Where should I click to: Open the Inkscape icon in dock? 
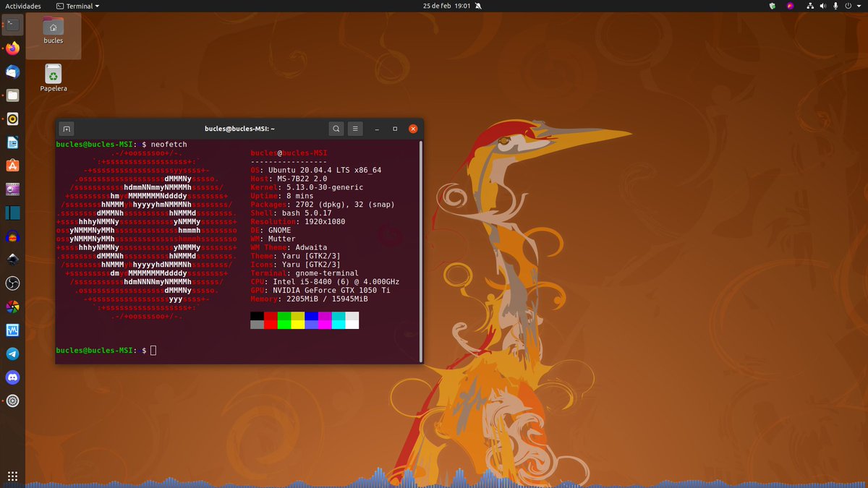[13, 260]
